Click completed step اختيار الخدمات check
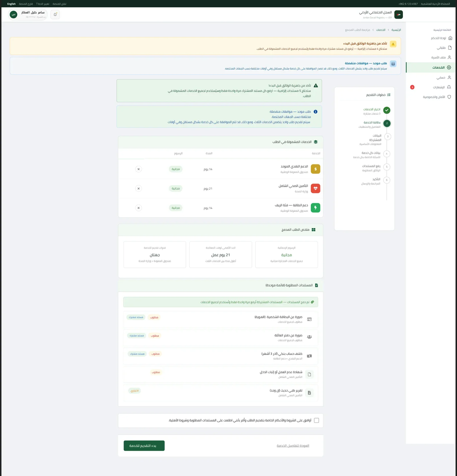Image resolution: width=457 pixels, height=476 pixels. pos(387,110)
